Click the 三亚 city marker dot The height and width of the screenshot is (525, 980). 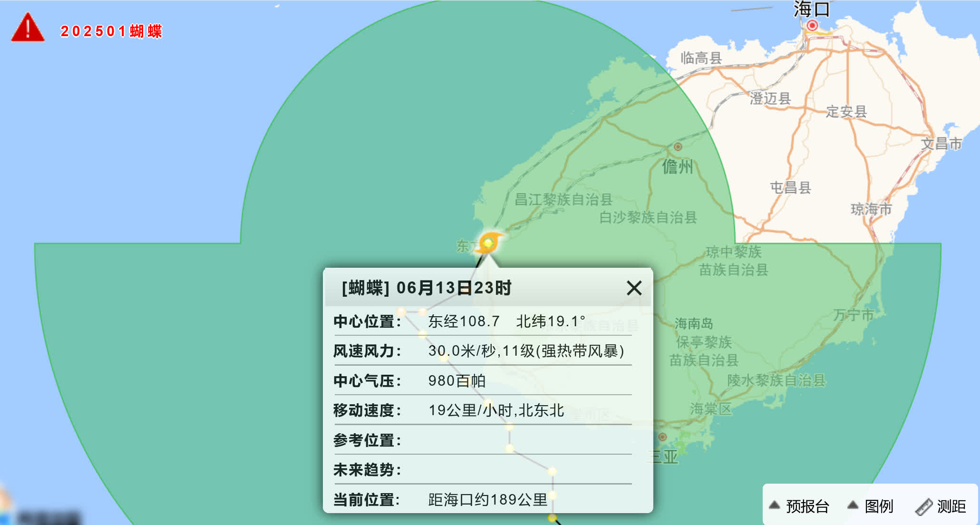[x=662, y=437]
